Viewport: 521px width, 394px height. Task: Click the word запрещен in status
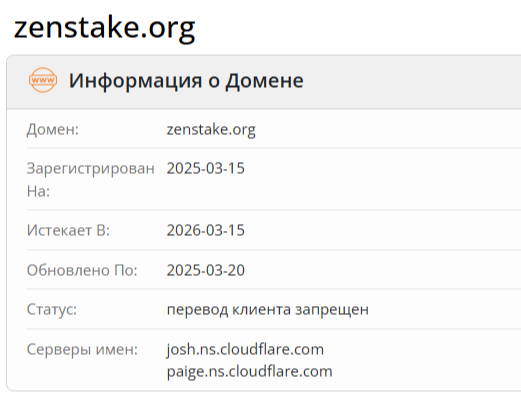point(332,310)
